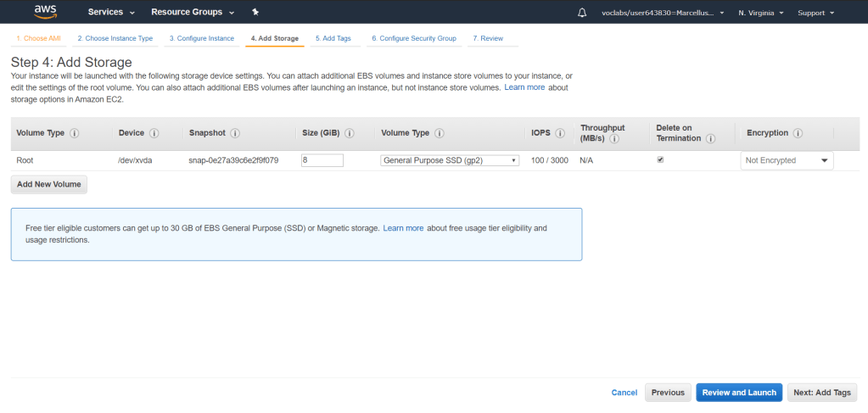Expand the Not Encrypted encryption dropdown

(787, 160)
